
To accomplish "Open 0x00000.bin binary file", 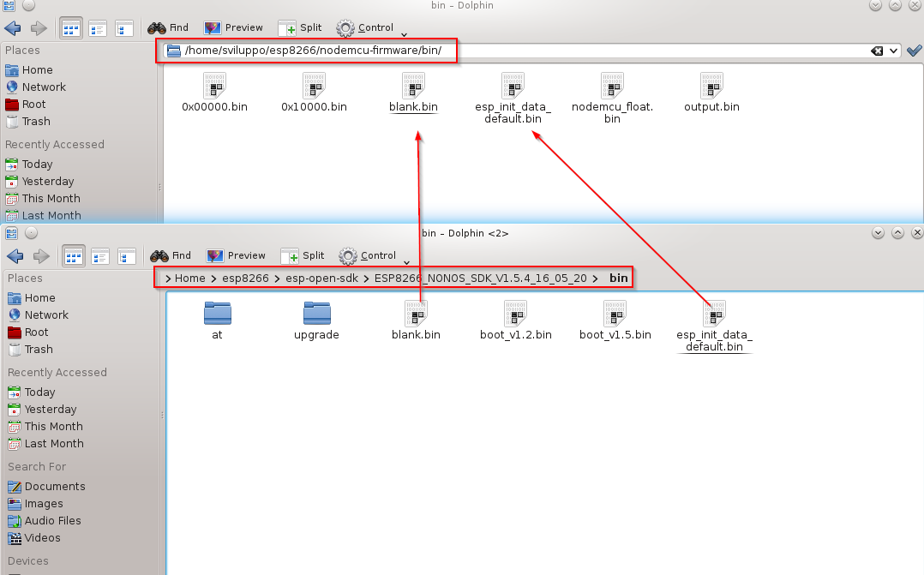I will click(x=214, y=86).
